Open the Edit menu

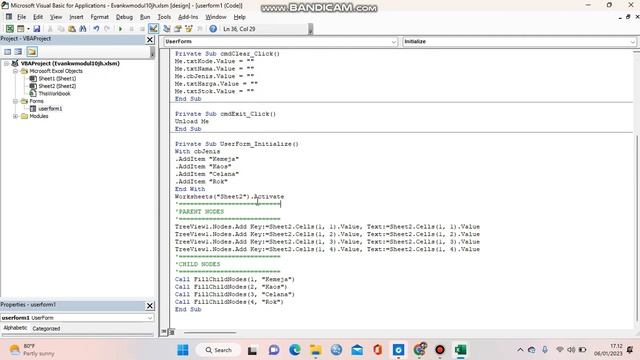click(x=38, y=17)
